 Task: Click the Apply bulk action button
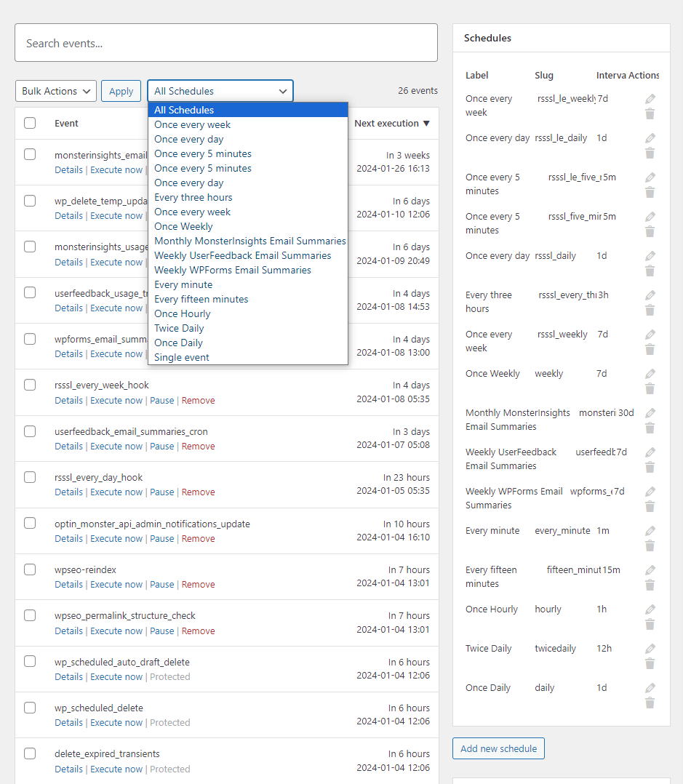121,91
